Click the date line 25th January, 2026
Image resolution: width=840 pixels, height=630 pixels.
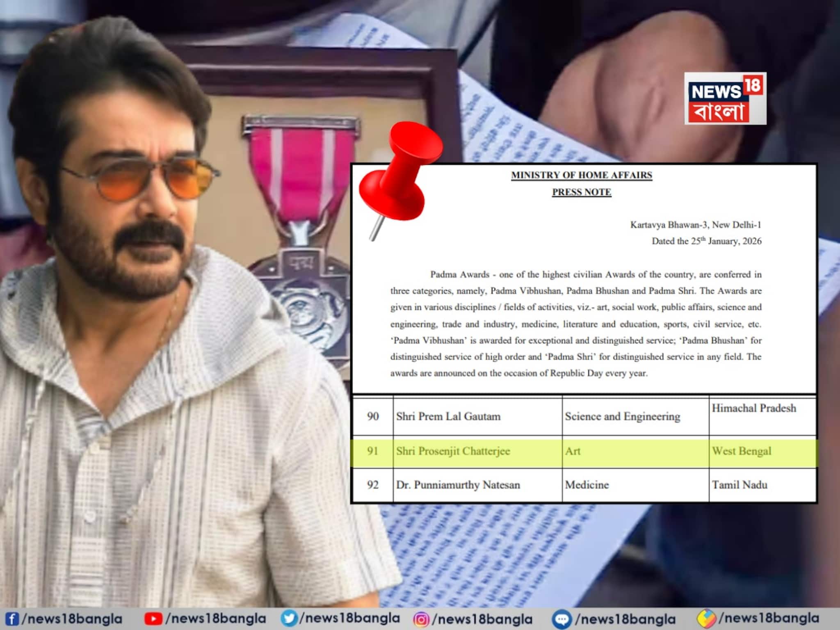pyautogui.click(x=706, y=241)
